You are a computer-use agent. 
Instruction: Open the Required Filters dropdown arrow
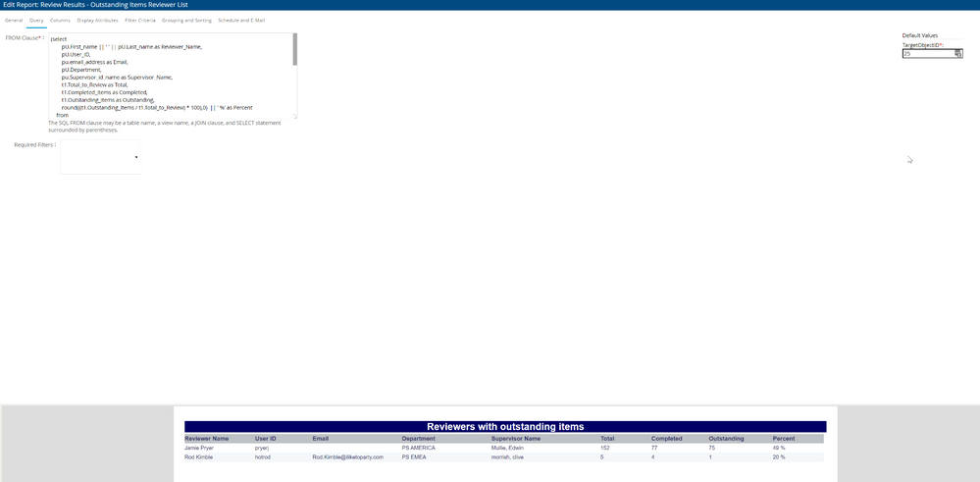point(136,157)
